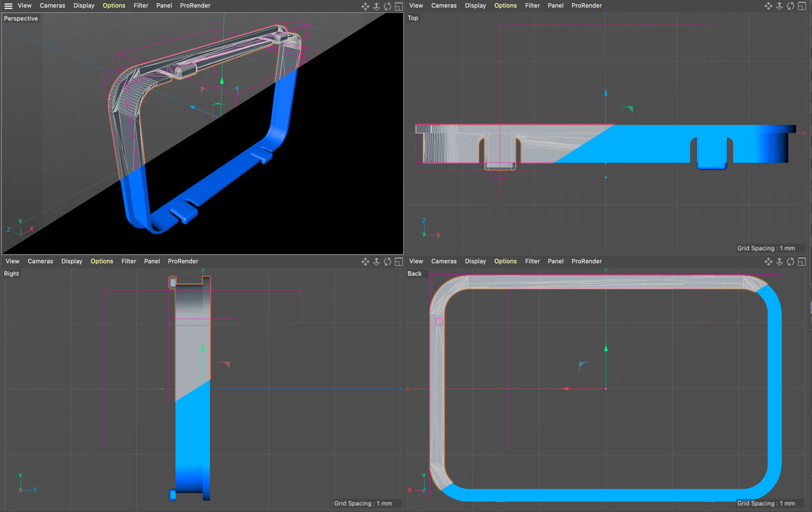Viewport: 812px width, 512px height.
Task: Click the pan/move camera icon in Perspective viewport
Action: 365,6
